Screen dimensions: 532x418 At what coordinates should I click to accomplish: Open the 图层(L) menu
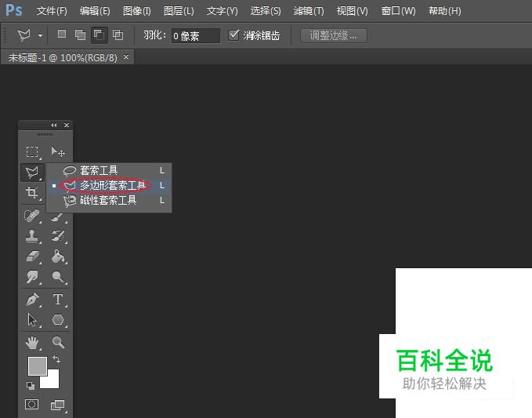(x=179, y=11)
